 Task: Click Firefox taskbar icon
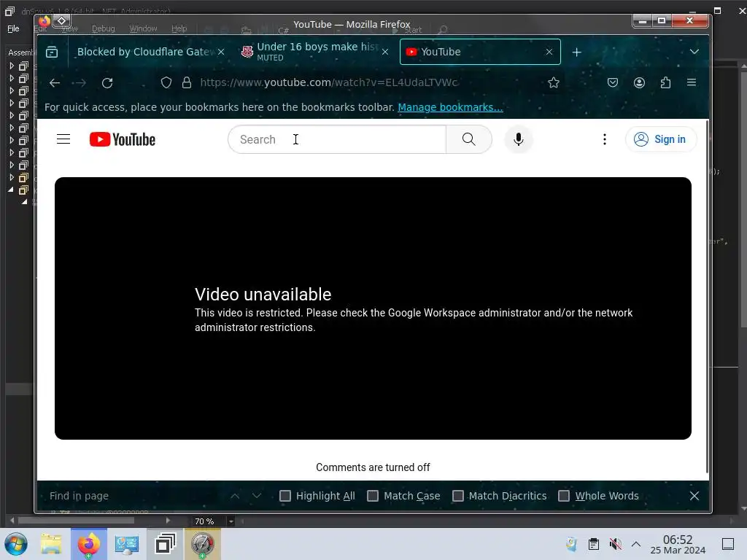[88, 544]
